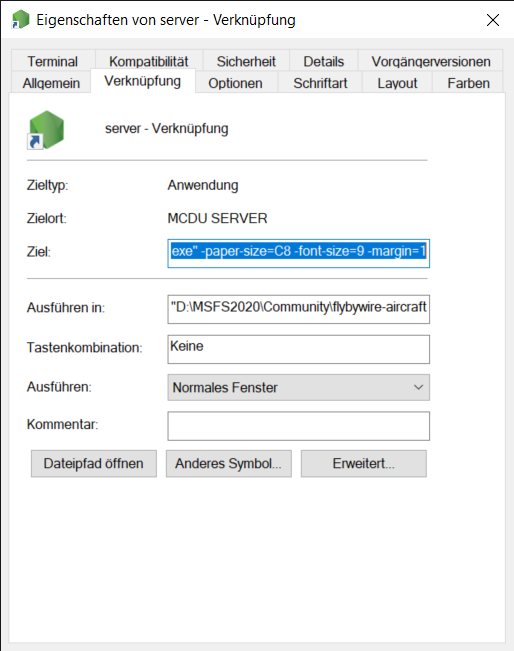Open the Sicherheit tab

tap(246, 61)
